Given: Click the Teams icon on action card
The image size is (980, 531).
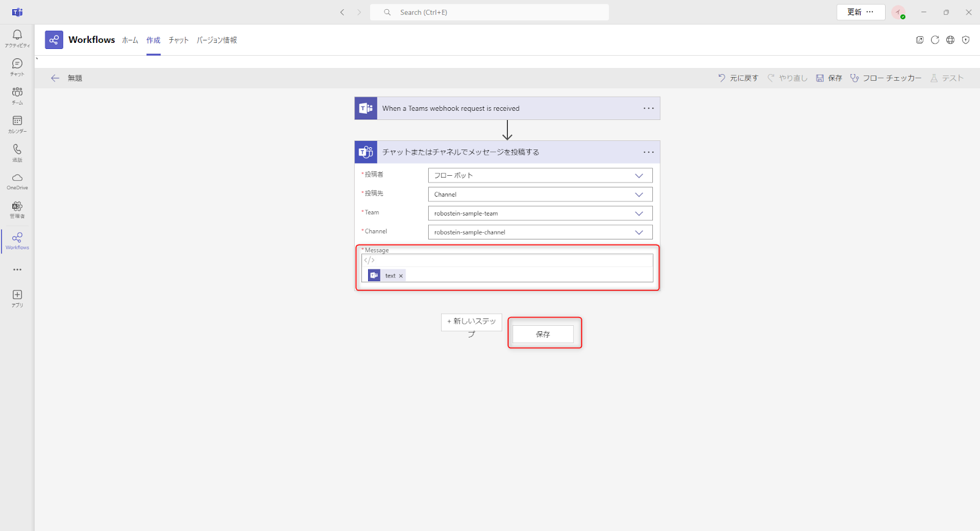Looking at the screenshot, I should point(366,152).
